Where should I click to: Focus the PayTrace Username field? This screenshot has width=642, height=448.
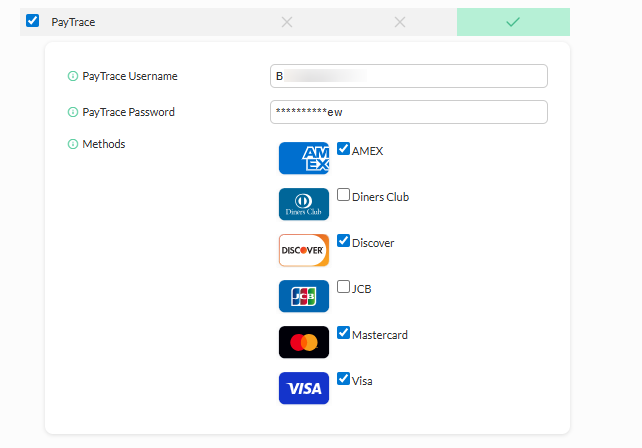(x=409, y=76)
